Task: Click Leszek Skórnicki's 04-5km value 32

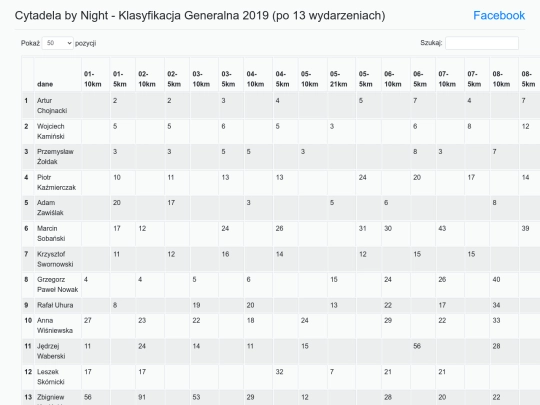Action: (x=279, y=372)
